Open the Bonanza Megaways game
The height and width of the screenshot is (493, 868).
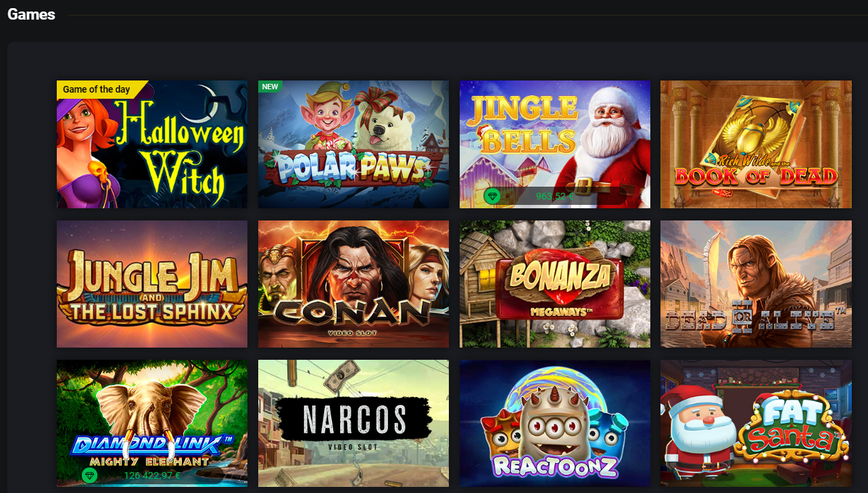point(555,284)
